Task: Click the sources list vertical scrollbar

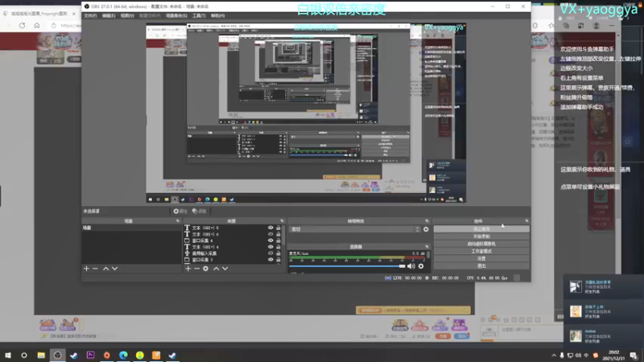Action: 283,234
